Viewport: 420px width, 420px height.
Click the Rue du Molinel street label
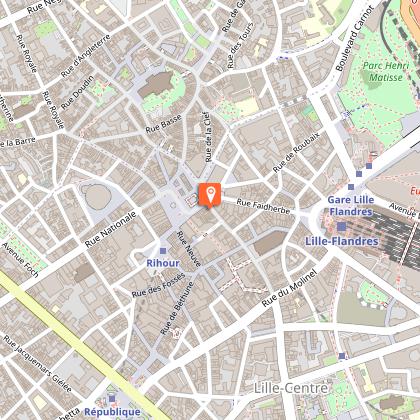[x=289, y=288]
